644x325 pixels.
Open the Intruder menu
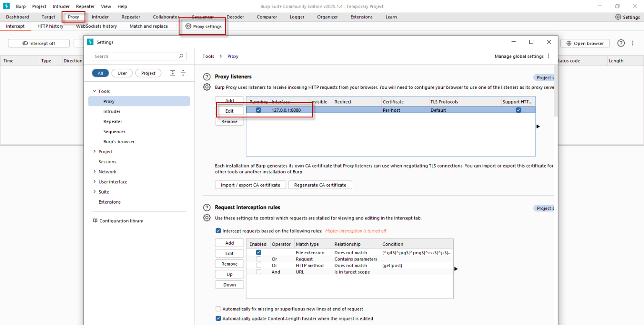pyautogui.click(x=61, y=6)
